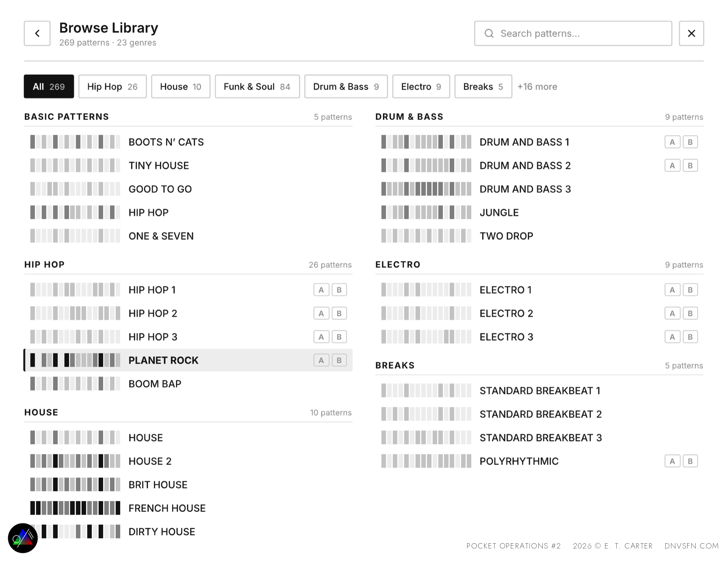The height and width of the screenshot is (561, 728).
Task: Open STANDARD BREAKBEAT 3 pattern
Action: pos(540,437)
